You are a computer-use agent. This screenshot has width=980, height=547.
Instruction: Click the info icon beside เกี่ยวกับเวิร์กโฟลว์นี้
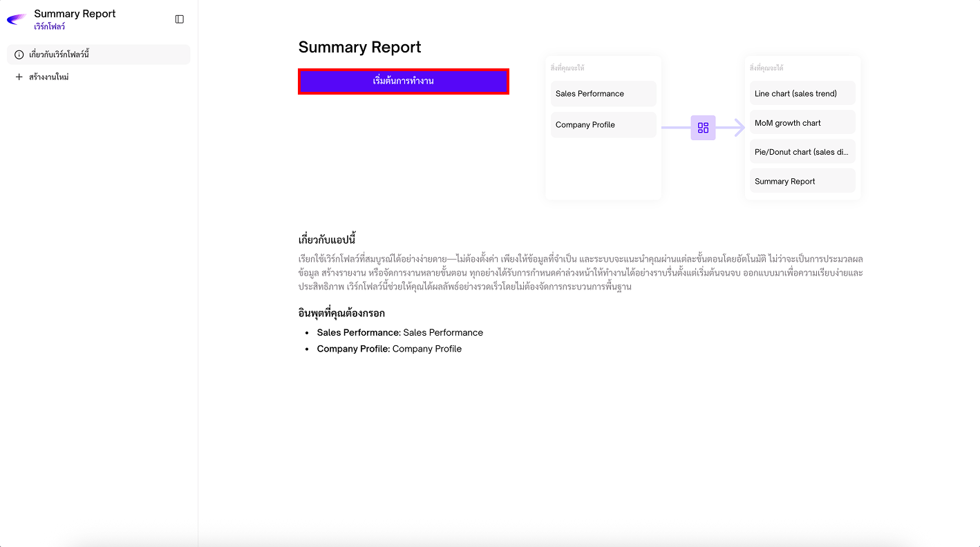coord(19,55)
